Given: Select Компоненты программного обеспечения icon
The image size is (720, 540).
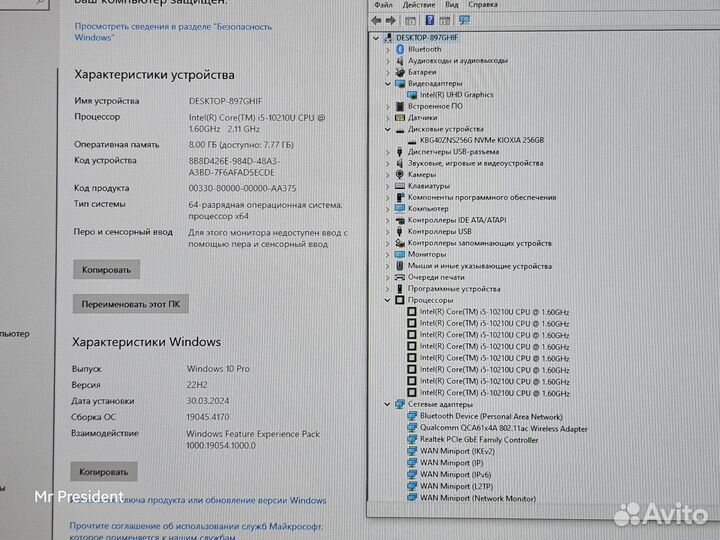Looking at the screenshot, I should [x=400, y=197].
